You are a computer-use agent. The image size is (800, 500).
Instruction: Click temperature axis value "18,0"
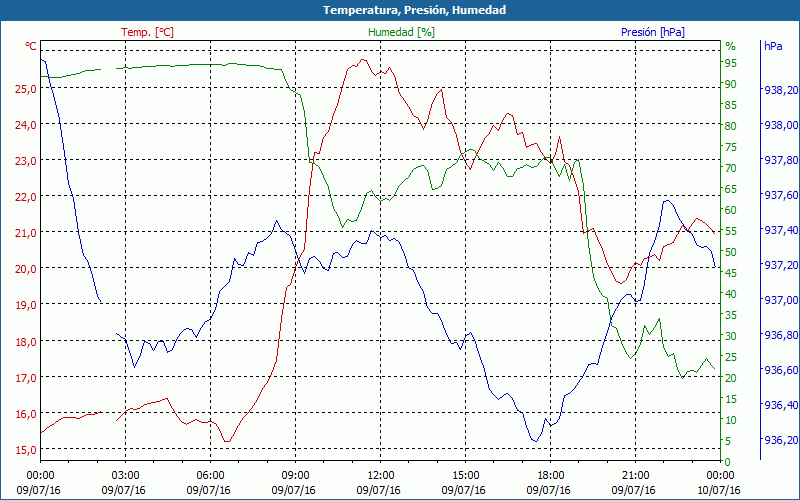tap(26, 341)
